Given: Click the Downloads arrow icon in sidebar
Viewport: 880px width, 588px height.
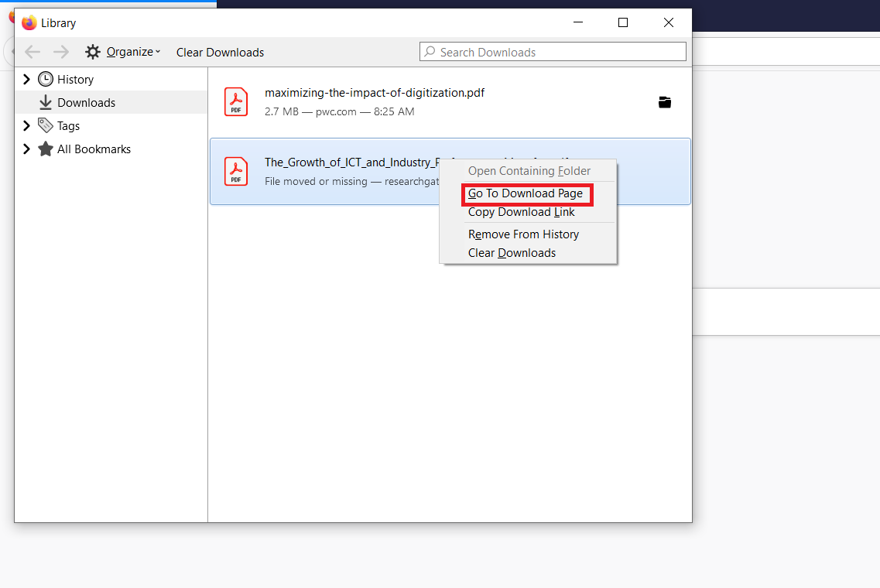Looking at the screenshot, I should click(x=47, y=101).
